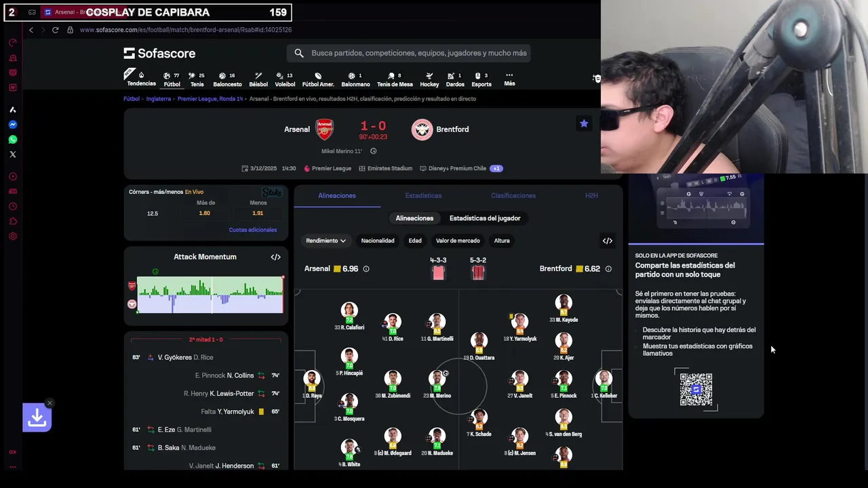Open the Baloncesto sport category
Screen dimensions: 868x488
point(227,79)
